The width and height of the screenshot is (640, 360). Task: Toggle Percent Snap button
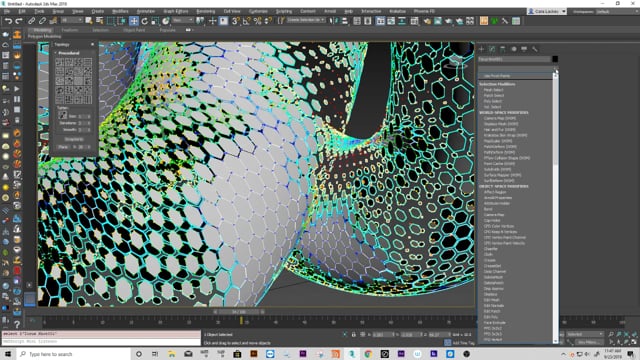[x=257, y=21]
